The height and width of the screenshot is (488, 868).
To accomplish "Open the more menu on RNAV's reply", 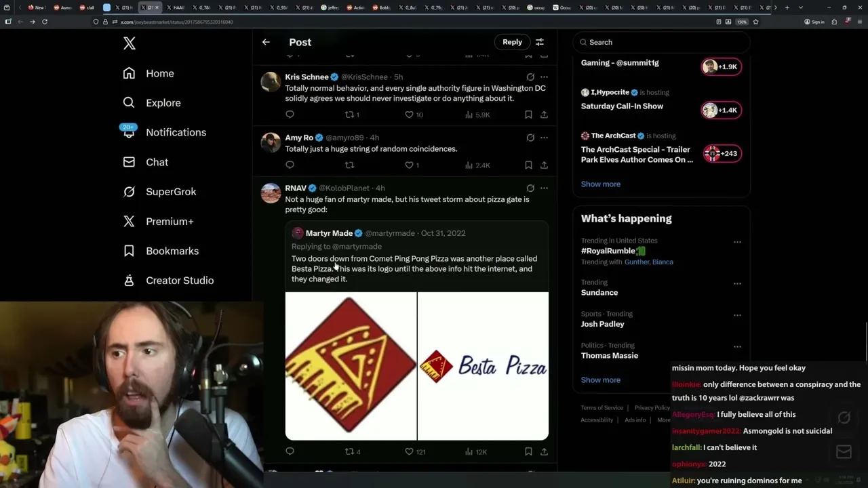I will tap(544, 188).
